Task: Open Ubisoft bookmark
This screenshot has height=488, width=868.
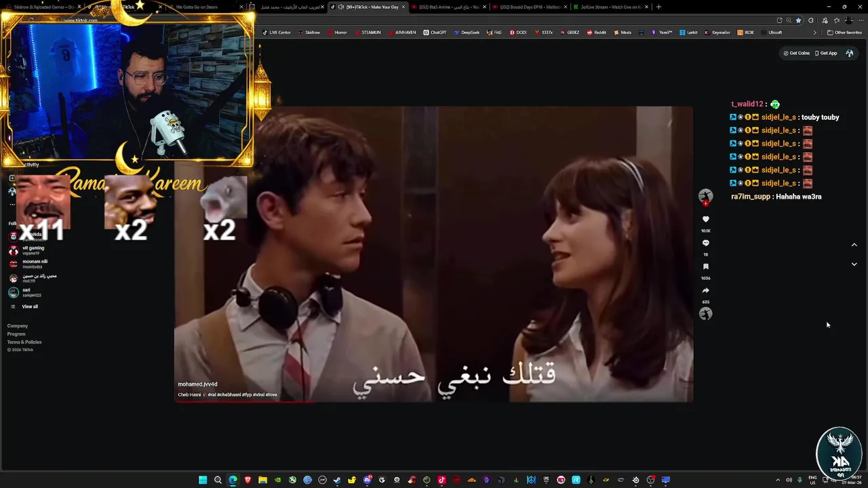Action: [772, 33]
